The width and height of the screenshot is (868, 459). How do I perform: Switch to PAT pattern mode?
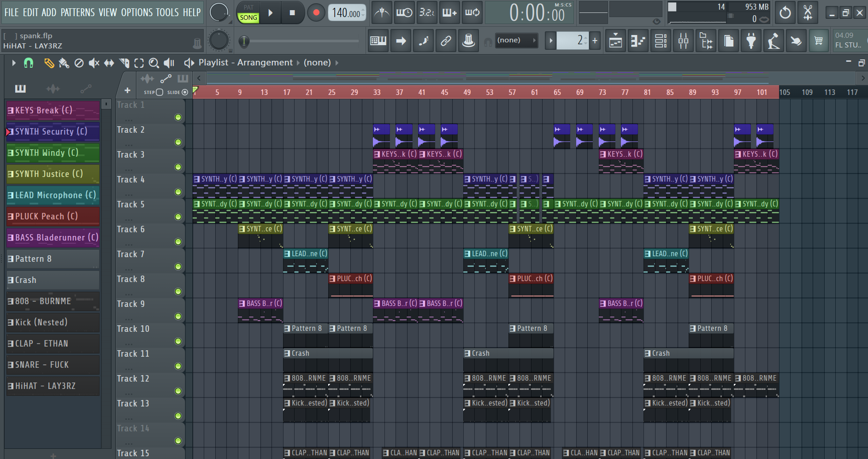pos(248,7)
